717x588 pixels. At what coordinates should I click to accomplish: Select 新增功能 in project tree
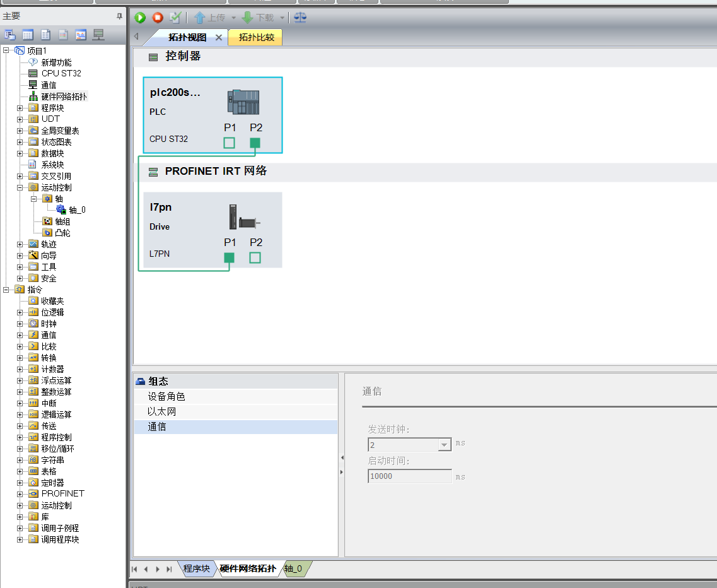click(56, 62)
